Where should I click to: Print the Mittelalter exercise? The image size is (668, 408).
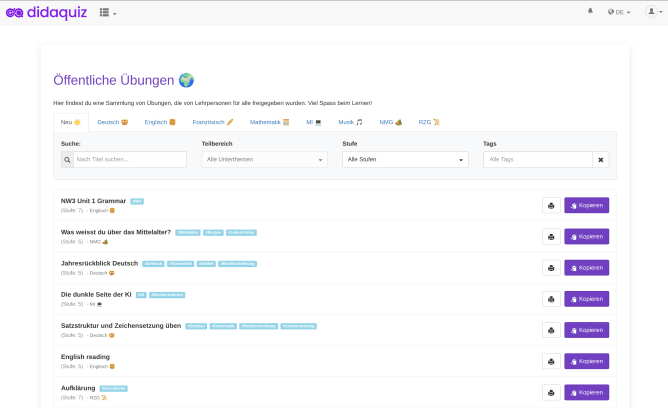point(551,237)
